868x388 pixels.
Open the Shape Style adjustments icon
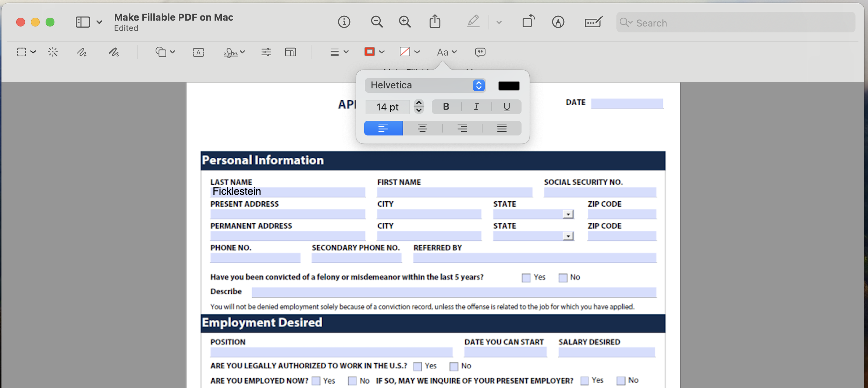266,52
